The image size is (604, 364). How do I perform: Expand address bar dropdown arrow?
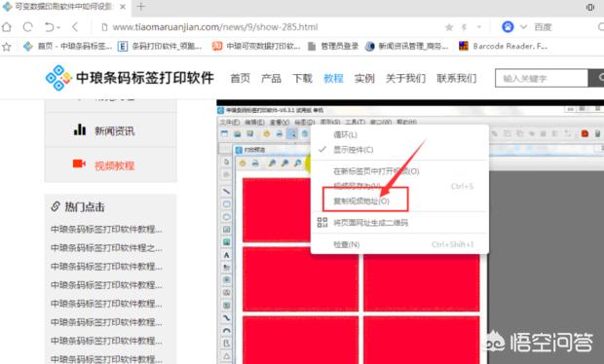tap(478, 27)
